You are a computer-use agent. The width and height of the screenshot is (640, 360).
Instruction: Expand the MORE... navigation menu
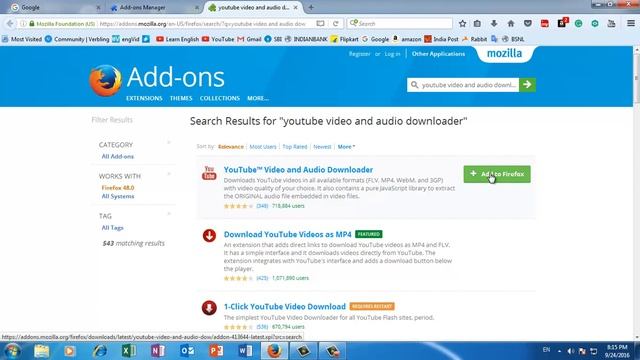coord(258,98)
